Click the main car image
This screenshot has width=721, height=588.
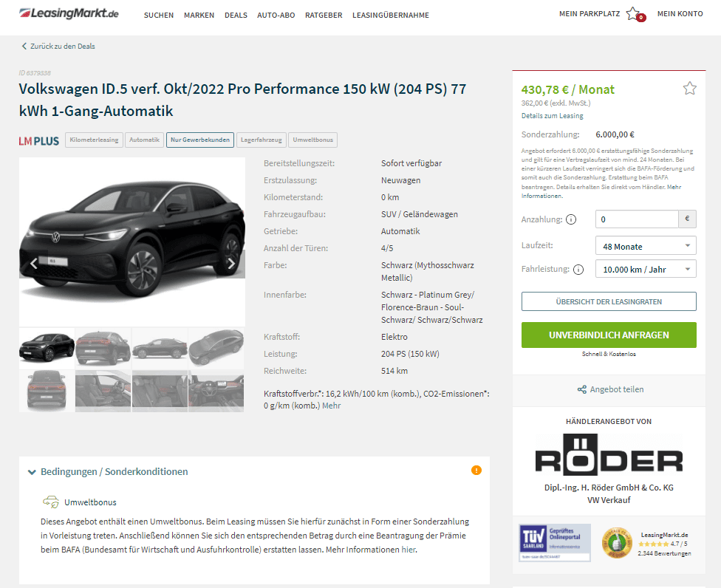pos(132,242)
